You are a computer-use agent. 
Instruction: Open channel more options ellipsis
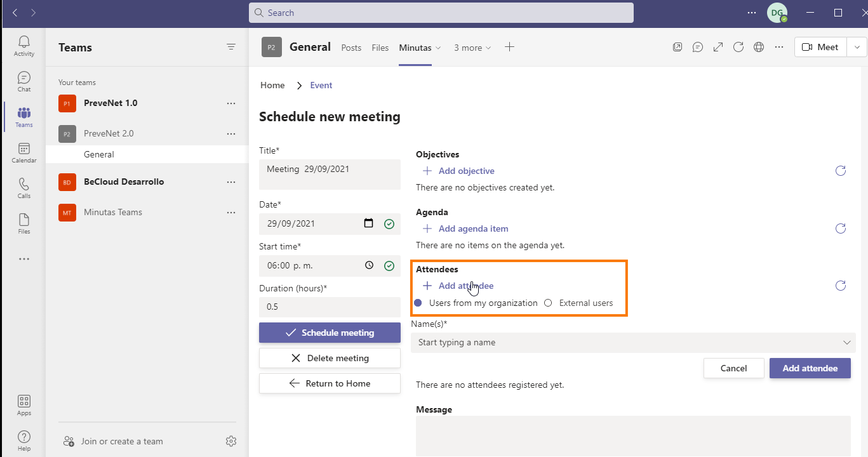[x=778, y=47]
